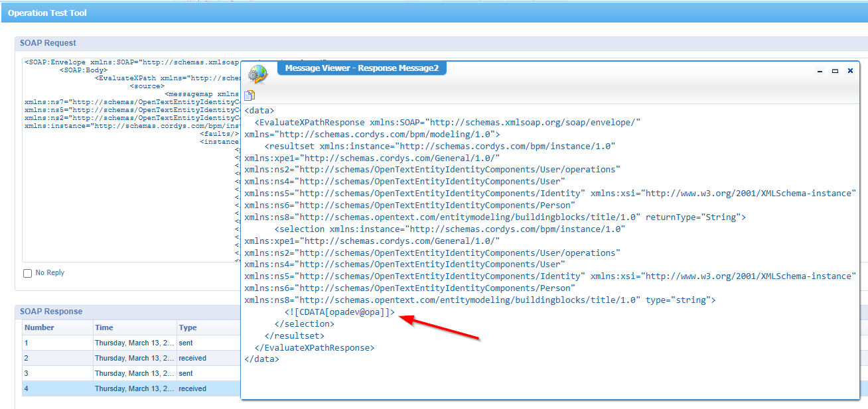Click the copy message document icon
This screenshot has height=409, width=868.
pos(249,95)
